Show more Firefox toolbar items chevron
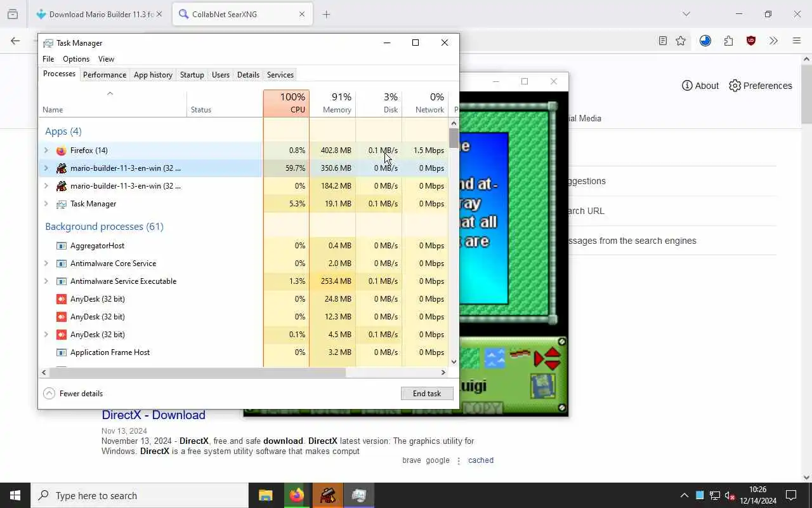 pyautogui.click(x=773, y=41)
